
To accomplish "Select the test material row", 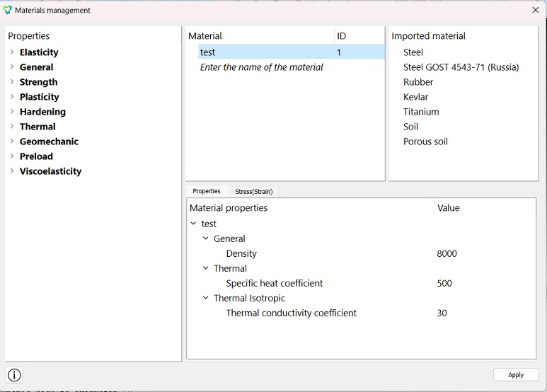I will pos(292,52).
